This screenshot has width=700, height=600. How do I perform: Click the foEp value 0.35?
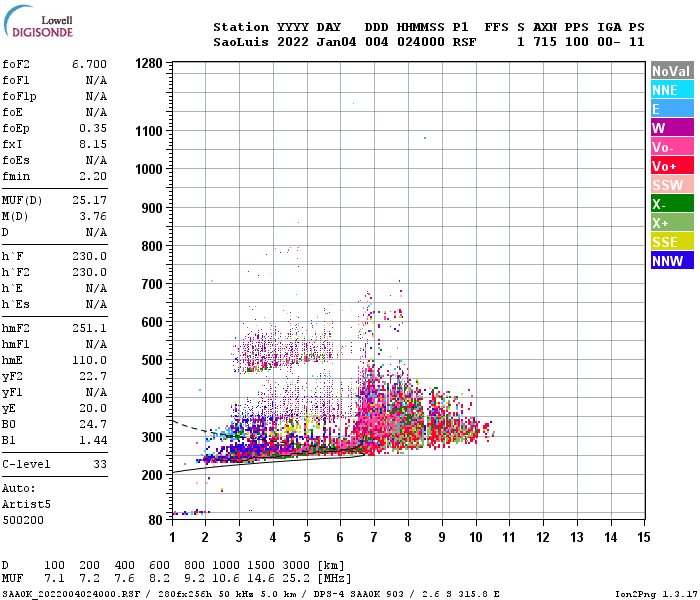click(93, 128)
